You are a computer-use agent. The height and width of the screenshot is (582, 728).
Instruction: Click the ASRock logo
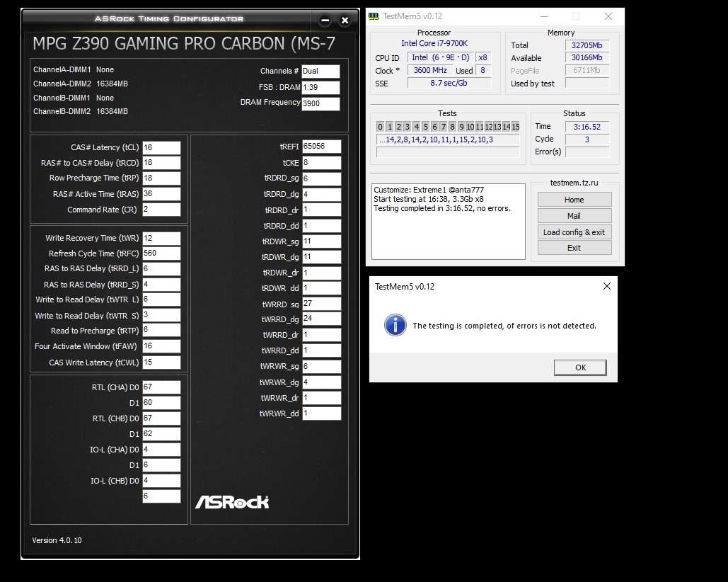point(232,502)
